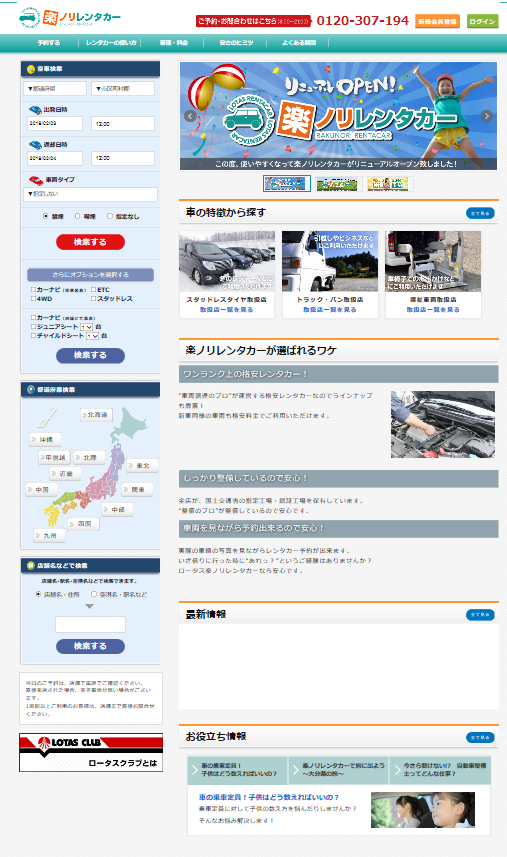Click the 返却日時 date field

[x=55, y=158]
